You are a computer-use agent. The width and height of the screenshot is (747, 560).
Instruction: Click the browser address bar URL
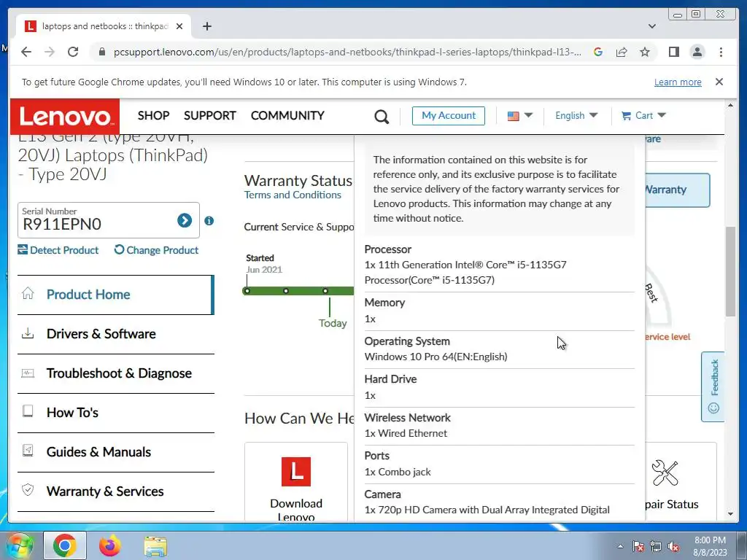click(347, 52)
